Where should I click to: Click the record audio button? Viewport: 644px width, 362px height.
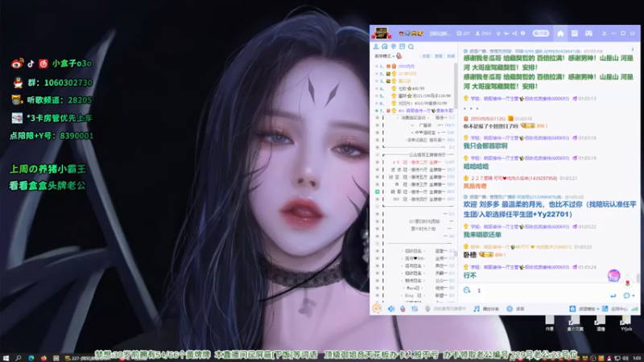[515, 309]
